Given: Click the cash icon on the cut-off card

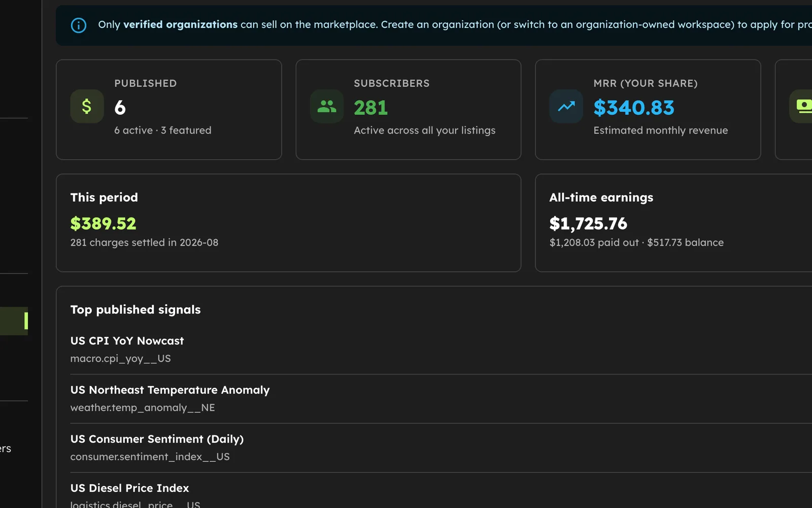Looking at the screenshot, I should (x=802, y=106).
